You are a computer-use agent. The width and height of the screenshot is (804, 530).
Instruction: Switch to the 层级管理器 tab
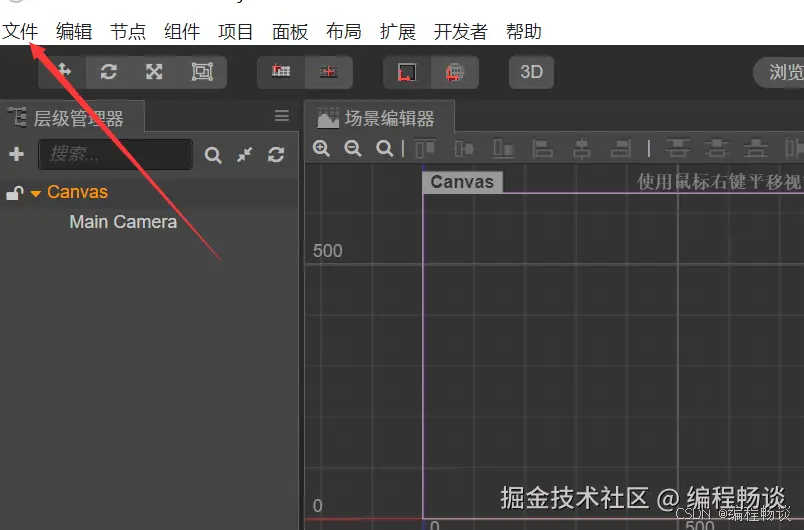click(x=72, y=118)
